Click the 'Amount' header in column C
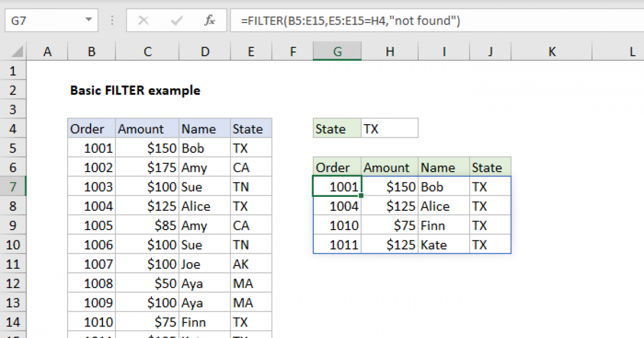 pyautogui.click(x=147, y=129)
